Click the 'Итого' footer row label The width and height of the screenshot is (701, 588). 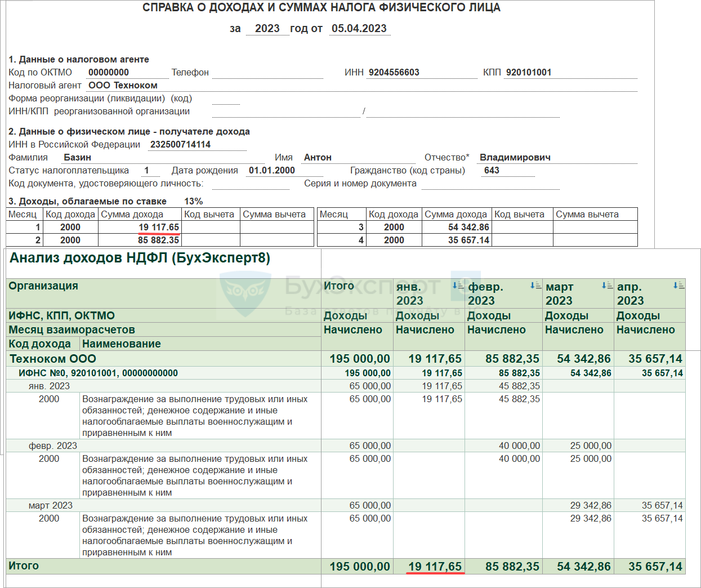pos(24,565)
